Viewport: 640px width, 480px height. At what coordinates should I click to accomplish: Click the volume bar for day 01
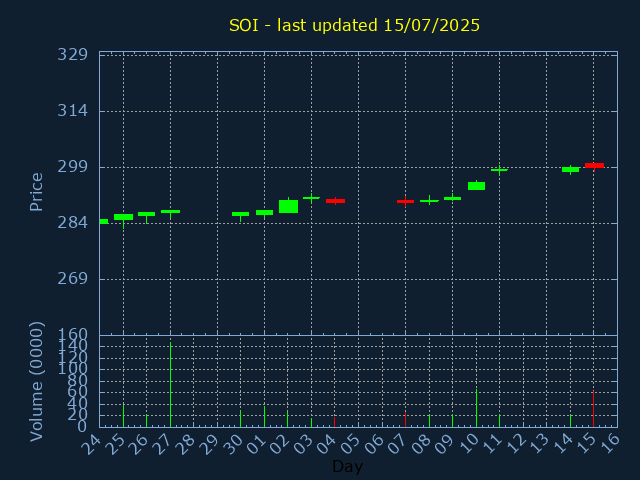pos(264,417)
